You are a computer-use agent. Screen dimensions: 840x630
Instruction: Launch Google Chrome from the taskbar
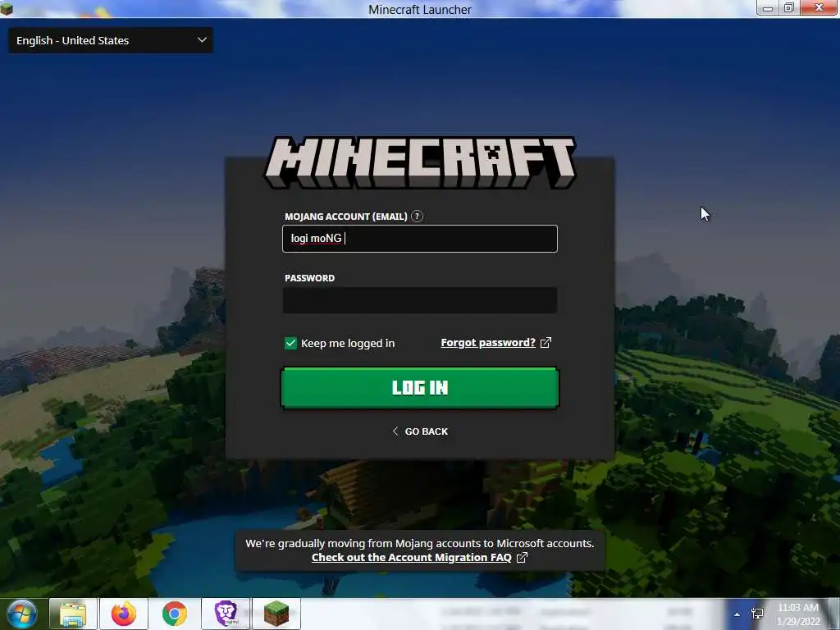(x=175, y=614)
